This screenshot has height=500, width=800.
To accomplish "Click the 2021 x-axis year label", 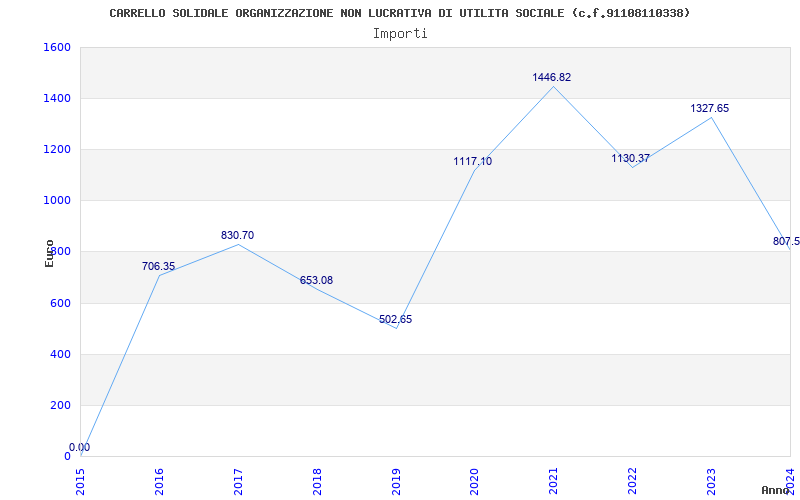I will (554, 481).
